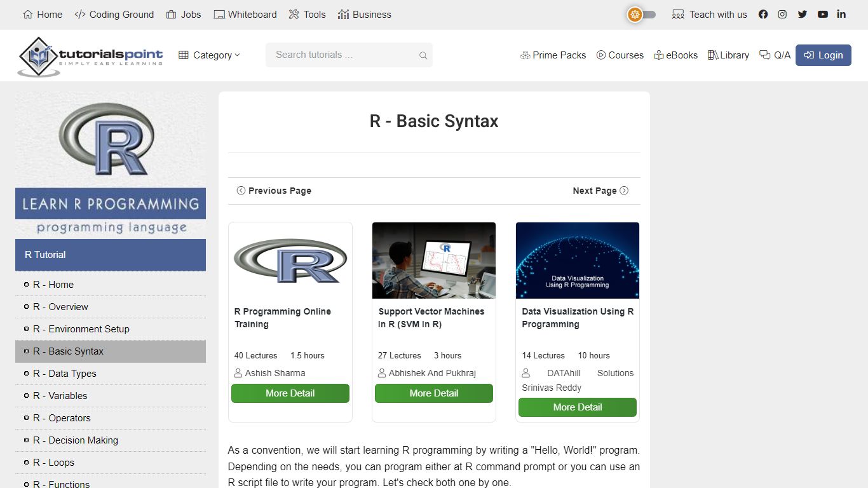Viewport: 868px width, 488px height.
Task: Open the Tools menu item
Action: pyautogui.click(x=307, y=14)
